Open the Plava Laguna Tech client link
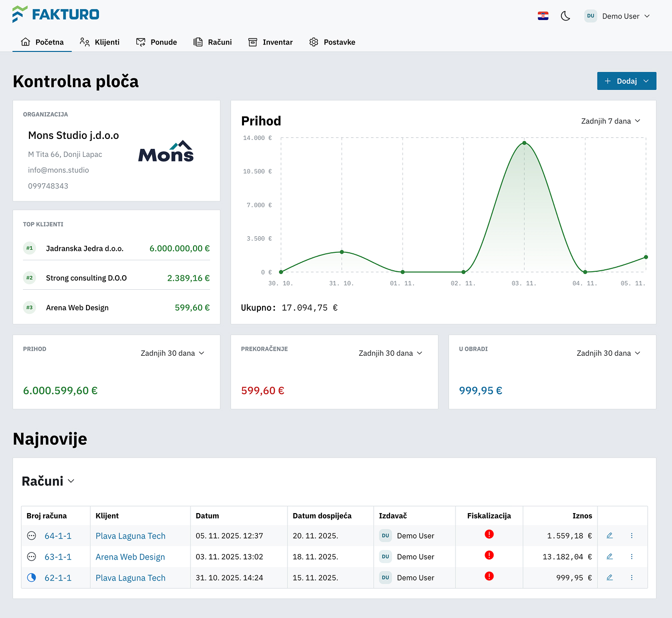Screen dimensions: 672x618 [130, 536]
